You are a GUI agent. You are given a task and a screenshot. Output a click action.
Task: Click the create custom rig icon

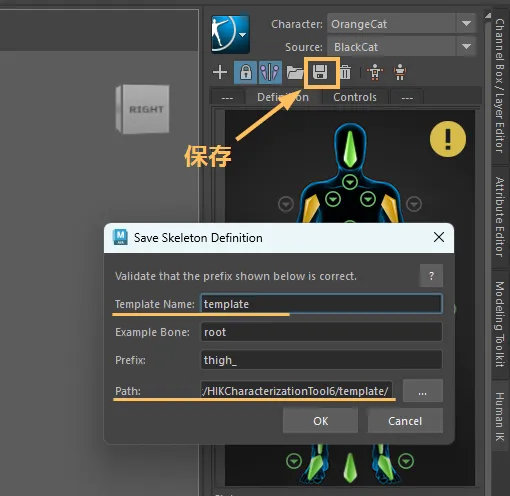(x=400, y=72)
